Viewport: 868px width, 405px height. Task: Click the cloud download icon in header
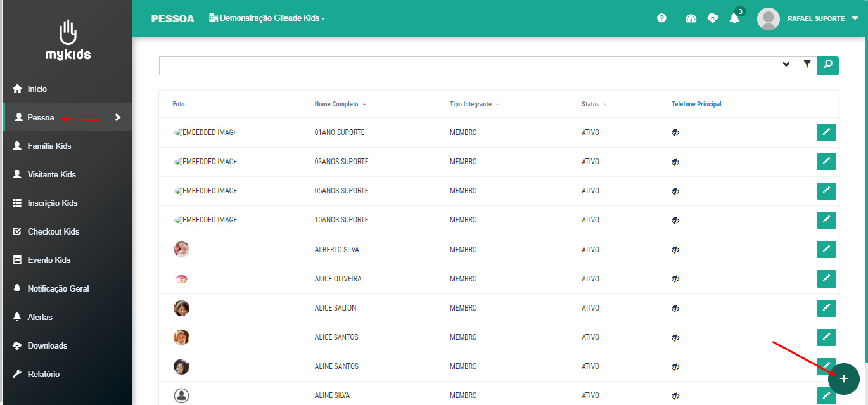(713, 18)
